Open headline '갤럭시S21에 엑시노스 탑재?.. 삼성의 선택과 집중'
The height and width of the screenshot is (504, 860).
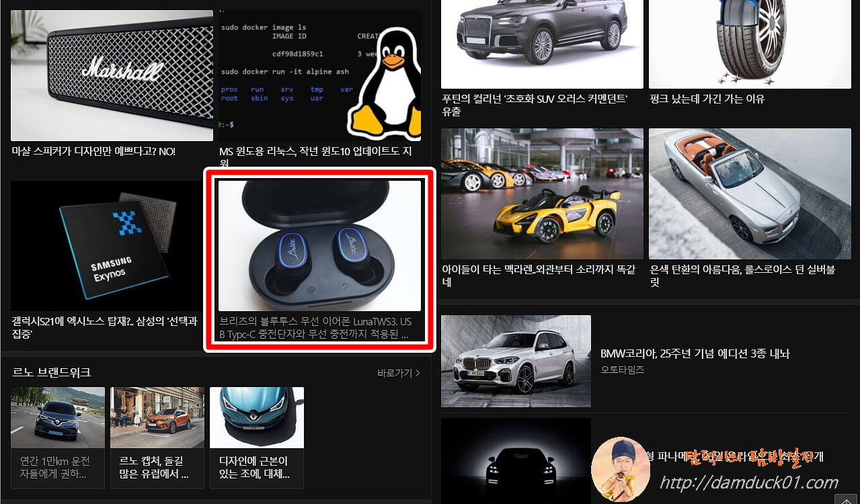coord(104,328)
